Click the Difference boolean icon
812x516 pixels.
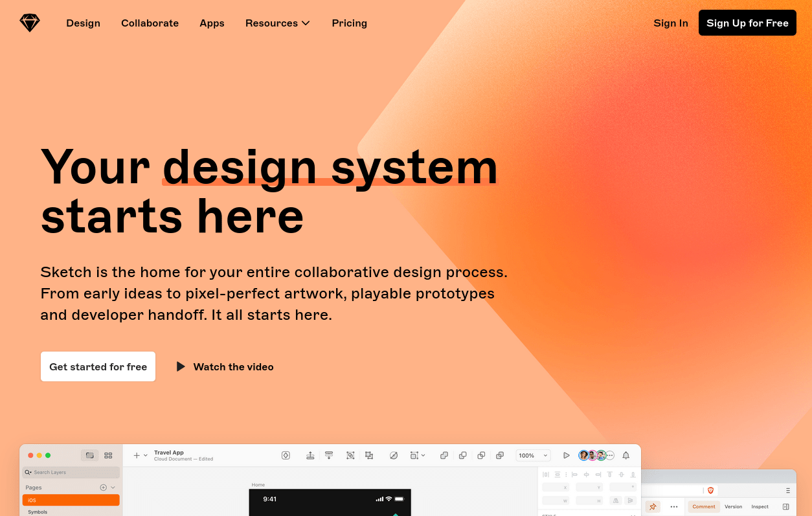click(x=500, y=455)
